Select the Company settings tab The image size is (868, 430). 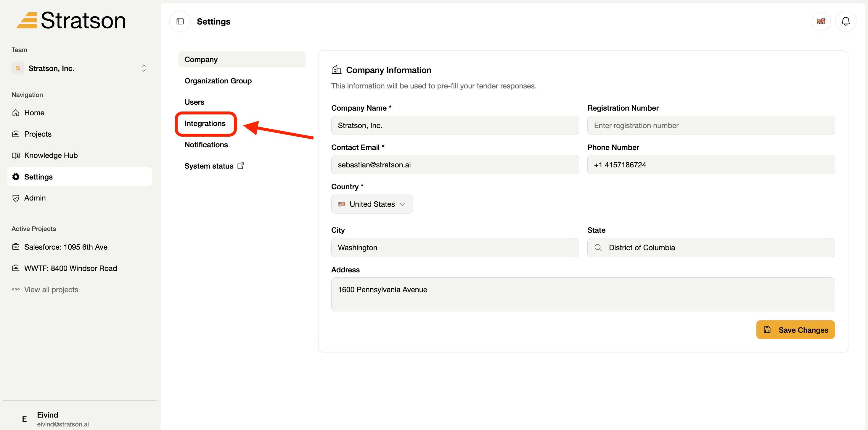pyautogui.click(x=242, y=60)
